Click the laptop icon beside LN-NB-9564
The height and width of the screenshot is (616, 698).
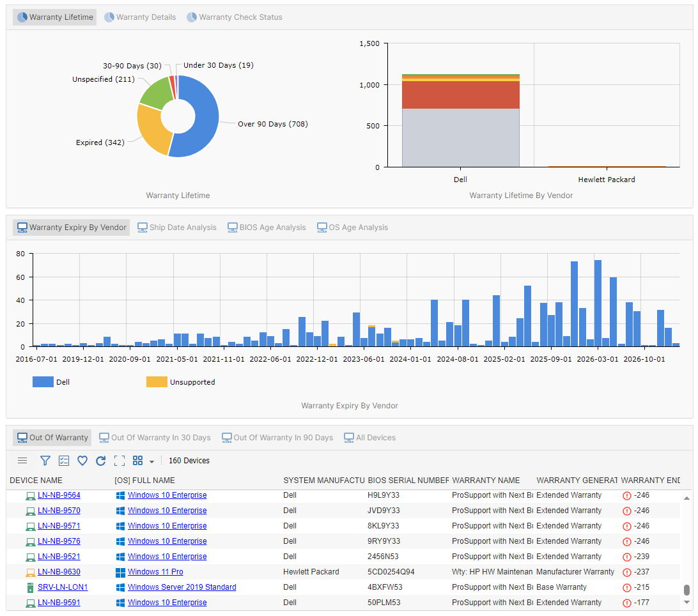tap(30, 496)
